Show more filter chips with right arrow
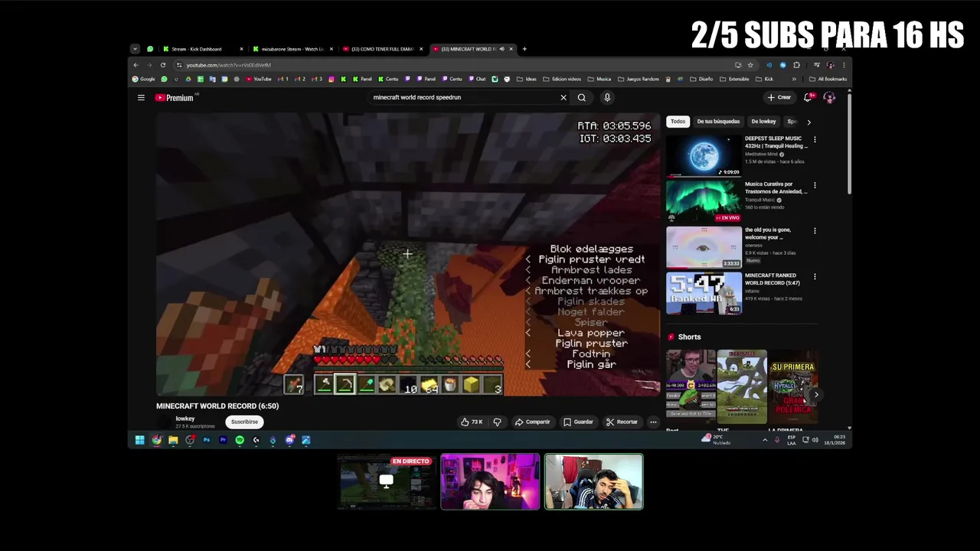 pos(808,122)
